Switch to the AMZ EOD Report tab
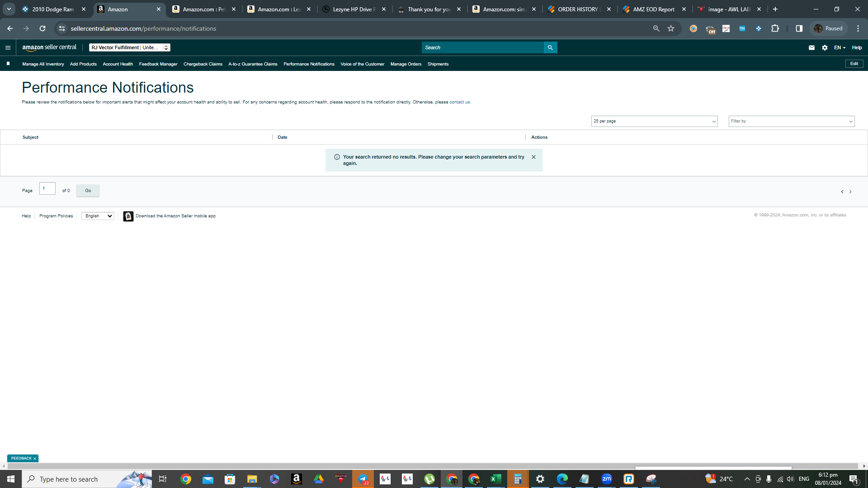Viewport: 868px width, 488px height. click(654, 9)
